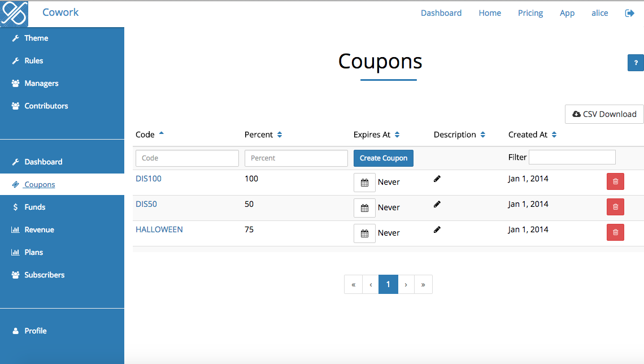Sort by Percent column arrows
644x364 pixels.
[280, 135]
